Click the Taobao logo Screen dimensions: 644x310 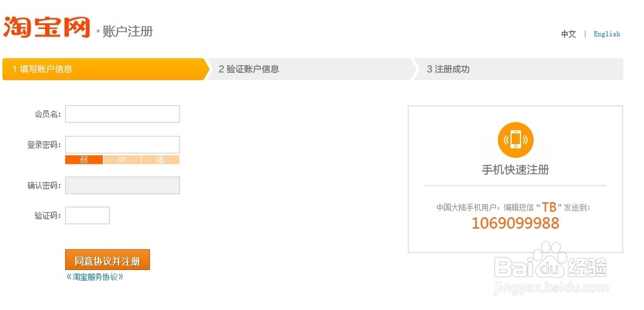pos(46,27)
